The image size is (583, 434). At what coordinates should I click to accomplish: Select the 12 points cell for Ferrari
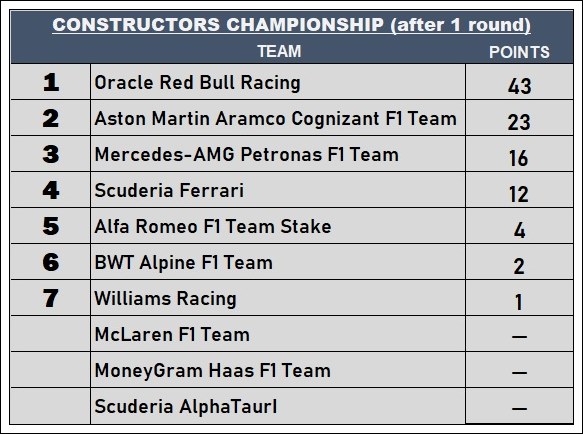click(519, 190)
